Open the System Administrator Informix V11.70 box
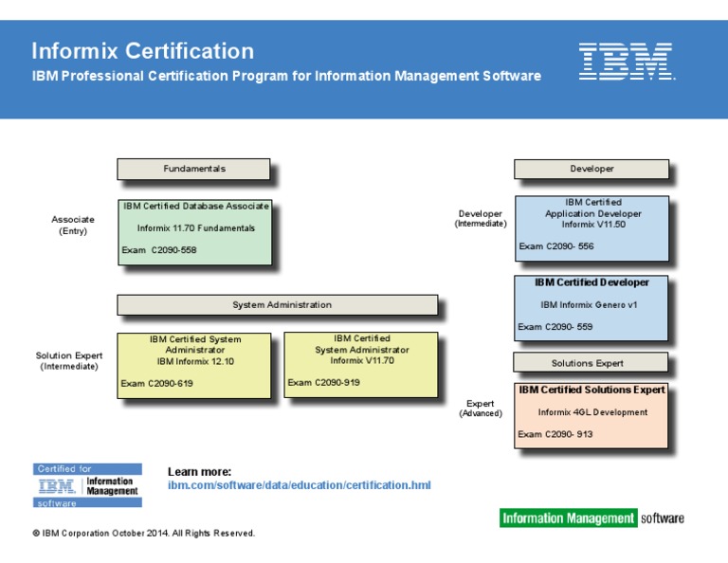This screenshot has width=728, height=563. point(361,364)
